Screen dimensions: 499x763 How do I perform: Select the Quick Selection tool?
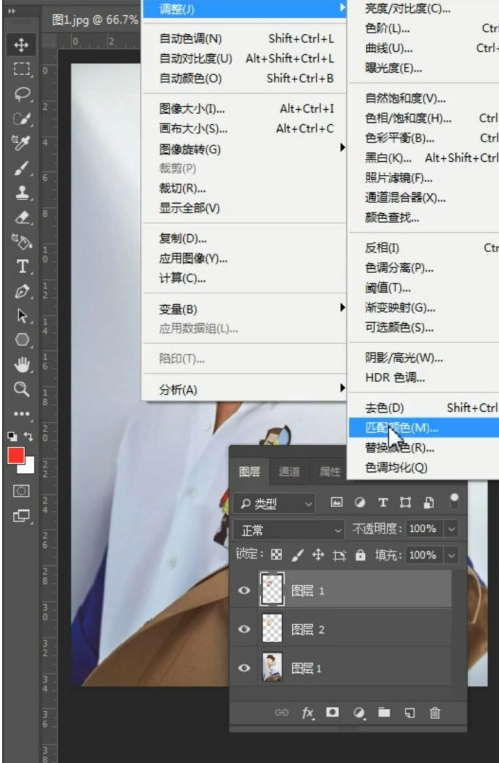pos(21,119)
